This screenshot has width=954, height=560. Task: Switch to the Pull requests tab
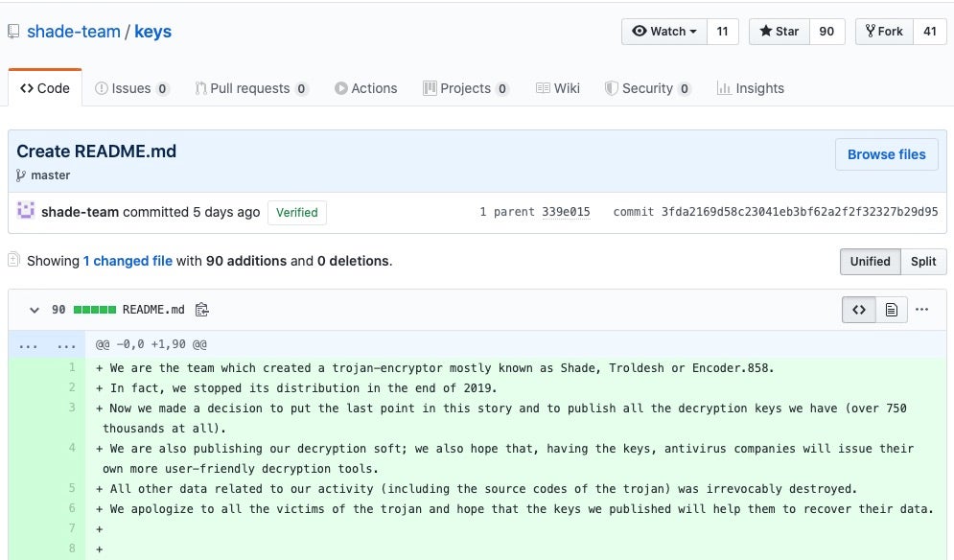(x=250, y=88)
